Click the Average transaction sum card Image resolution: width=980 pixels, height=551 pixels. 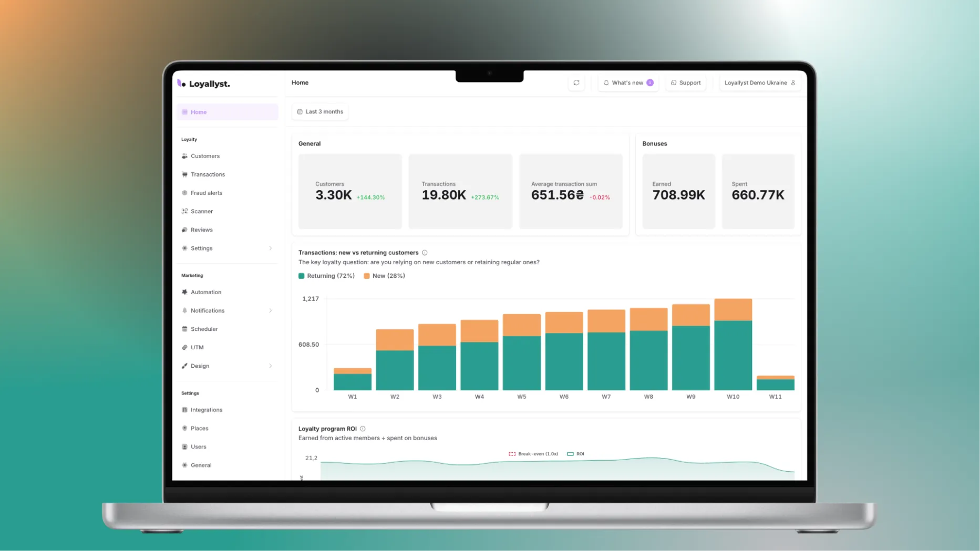point(571,191)
